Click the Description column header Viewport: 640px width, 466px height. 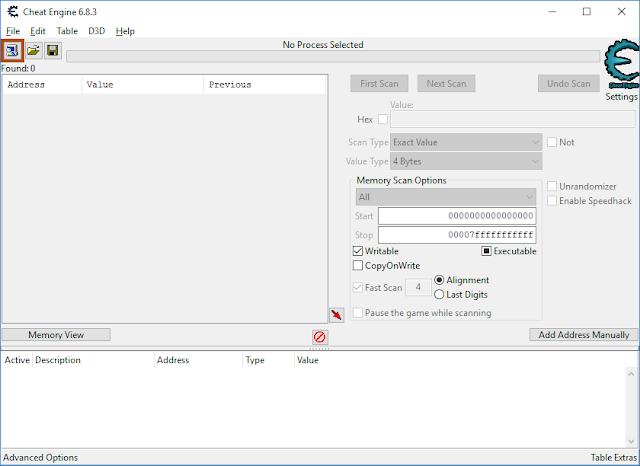click(x=93, y=360)
